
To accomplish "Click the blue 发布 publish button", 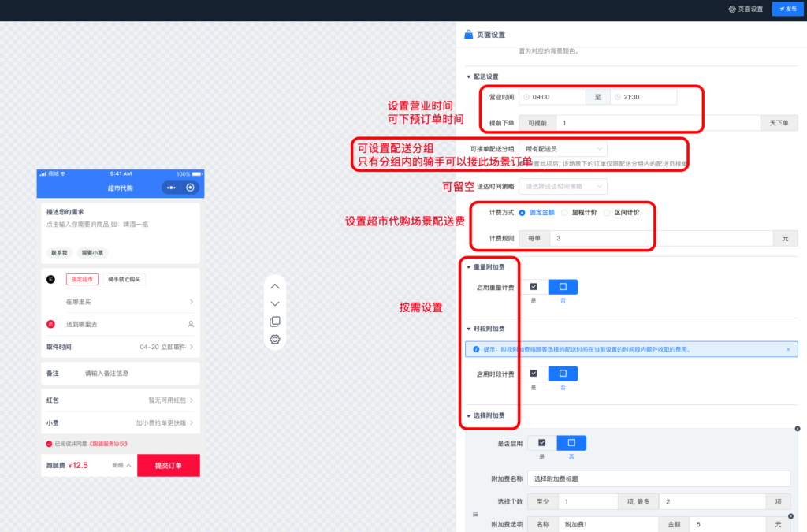I will 787,9.
